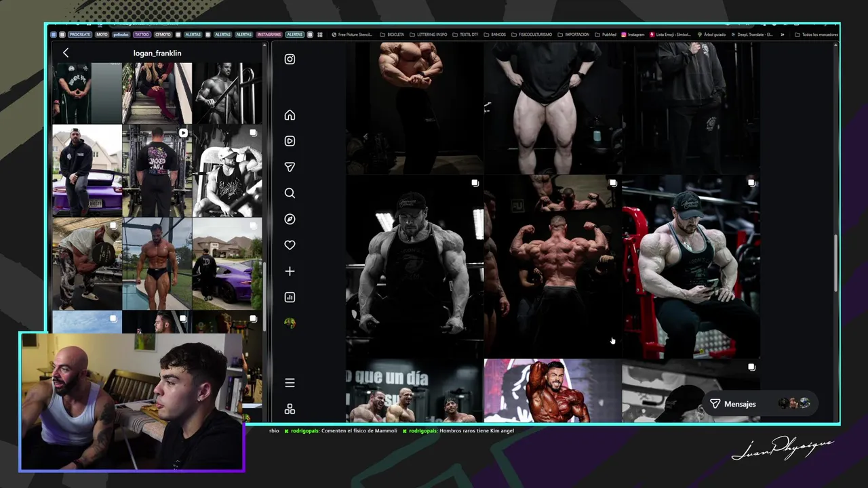Open the 'que un día' gym post
Image resolution: width=868 pixels, height=488 pixels.
click(x=414, y=391)
